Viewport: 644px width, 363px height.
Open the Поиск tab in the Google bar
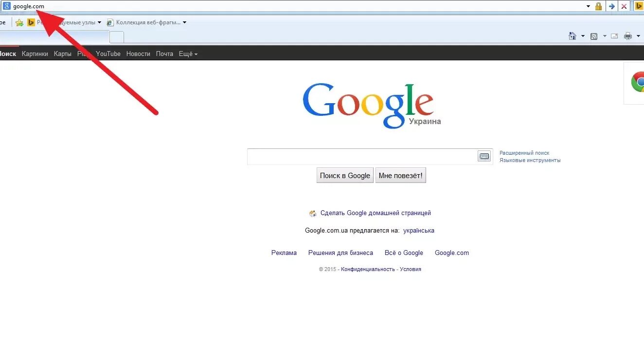coord(8,54)
